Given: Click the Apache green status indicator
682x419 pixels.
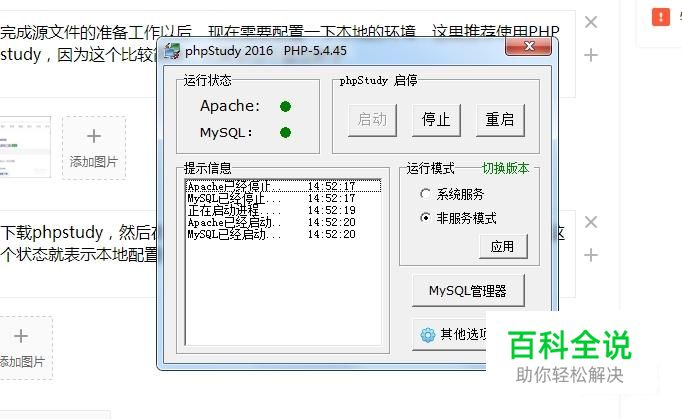Looking at the screenshot, I should (285, 106).
